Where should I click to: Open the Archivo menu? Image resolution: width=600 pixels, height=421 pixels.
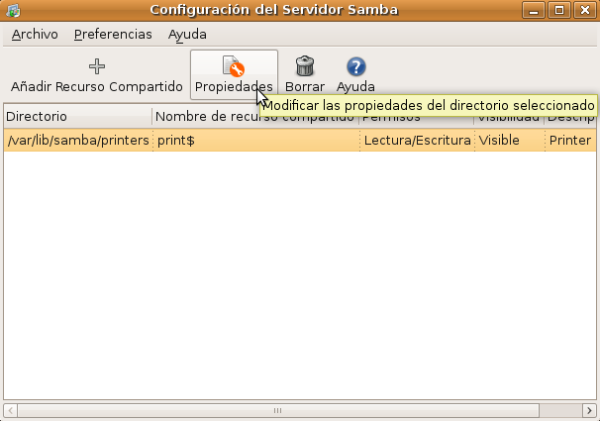35,34
